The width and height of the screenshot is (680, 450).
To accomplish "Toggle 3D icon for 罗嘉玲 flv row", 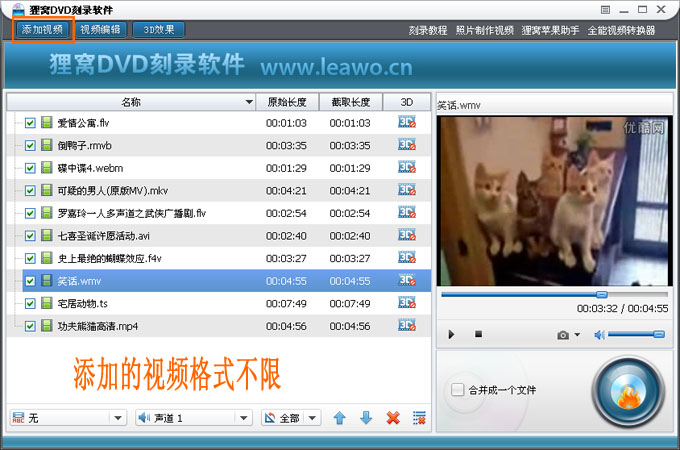I will 407,212.
